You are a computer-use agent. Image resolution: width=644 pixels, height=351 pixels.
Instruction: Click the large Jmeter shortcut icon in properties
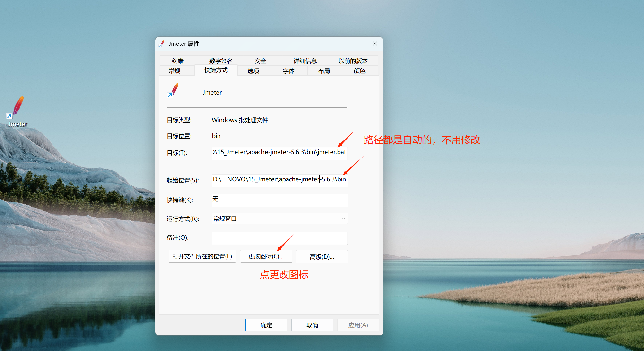coord(173,90)
